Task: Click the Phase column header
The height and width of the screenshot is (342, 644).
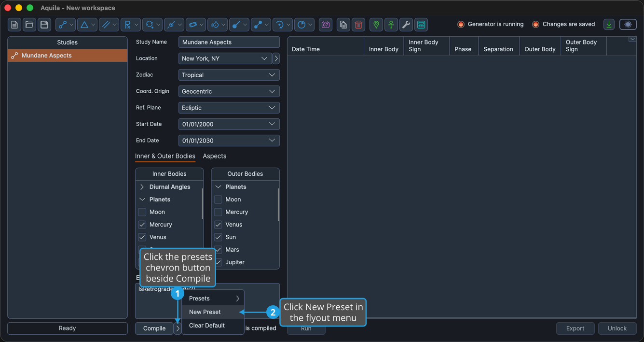Action: [464, 46]
